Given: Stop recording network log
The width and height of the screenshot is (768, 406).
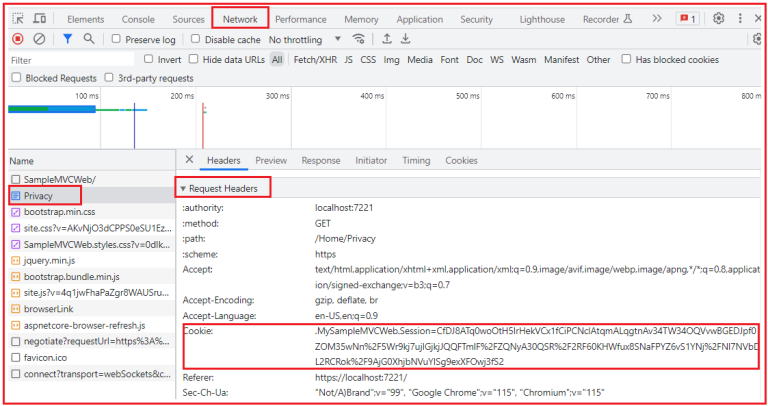Looking at the screenshot, I should tap(18, 39).
